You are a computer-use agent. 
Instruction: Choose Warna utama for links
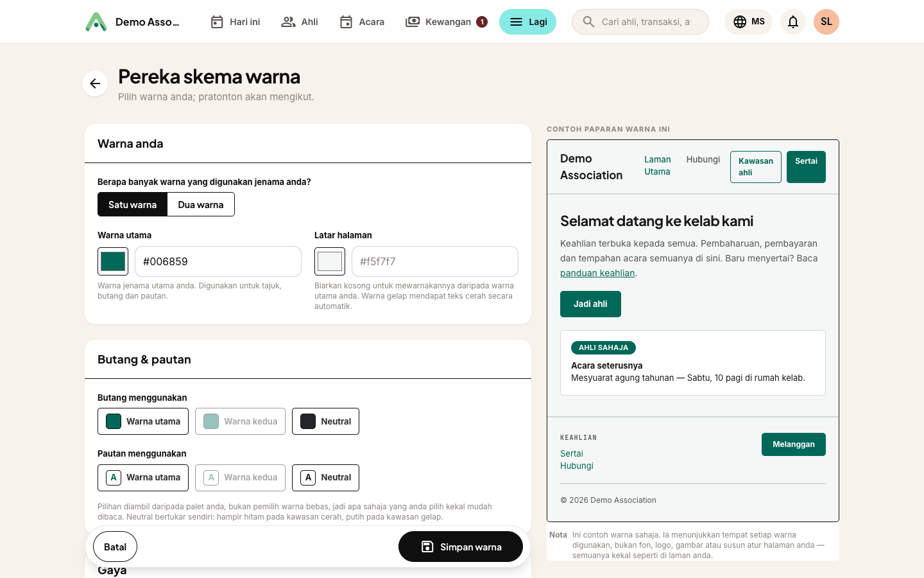pyautogui.click(x=143, y=477)
